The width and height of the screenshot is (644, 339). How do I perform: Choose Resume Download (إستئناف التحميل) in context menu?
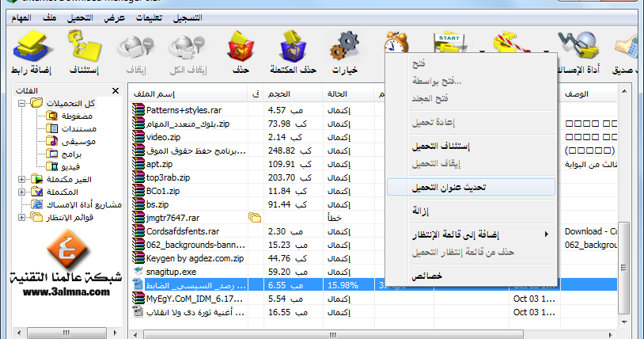pos(471,146)
